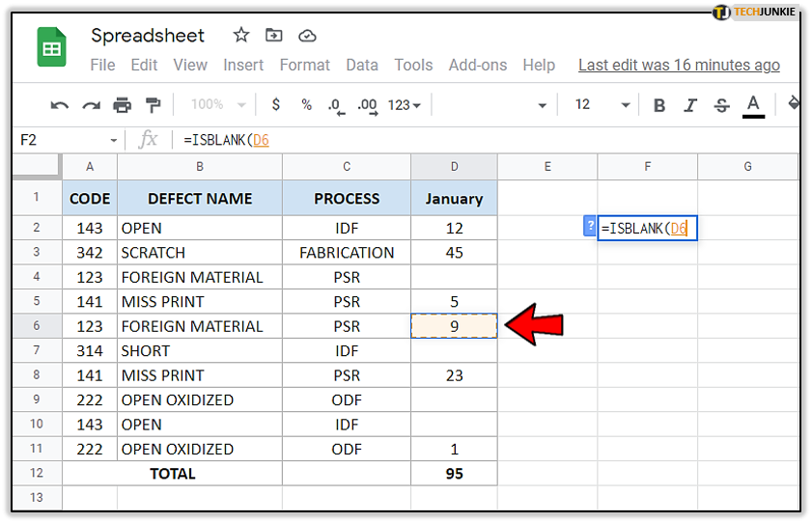
Task: Click the Print icon
Action: 123,105
